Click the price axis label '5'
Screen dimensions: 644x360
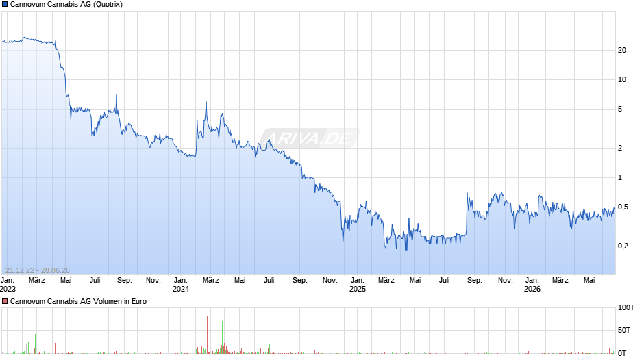coord(620,110)
